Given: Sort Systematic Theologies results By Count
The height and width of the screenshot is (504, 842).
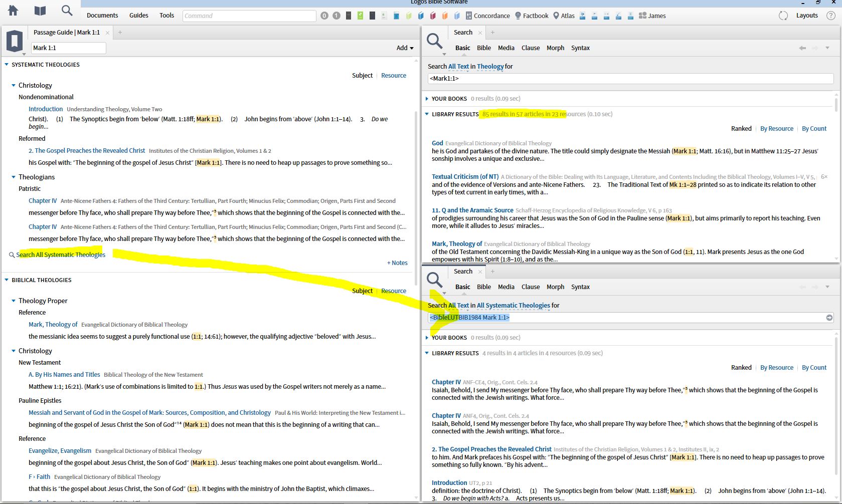Looking at the screenshot, I should pyautogui.click(x=814, y=368).
